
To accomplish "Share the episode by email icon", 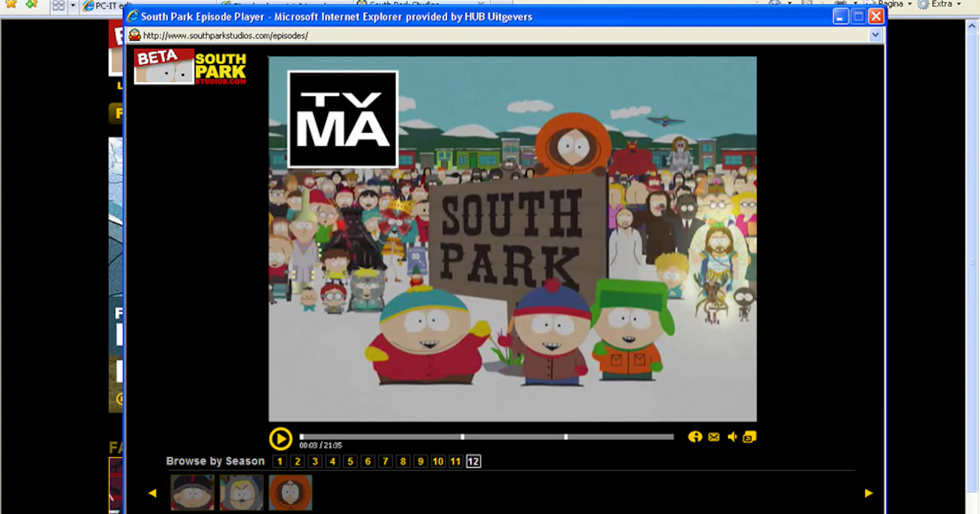I will point(714,437).
